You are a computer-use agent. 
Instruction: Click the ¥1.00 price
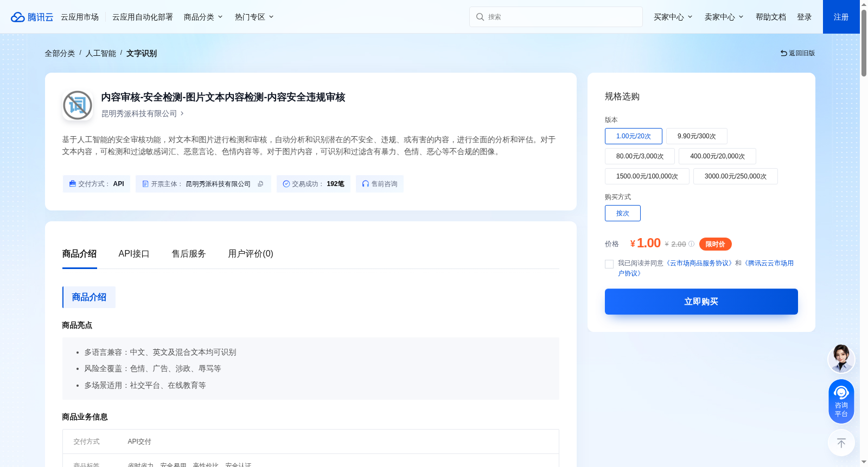click(x=646, y=244)
